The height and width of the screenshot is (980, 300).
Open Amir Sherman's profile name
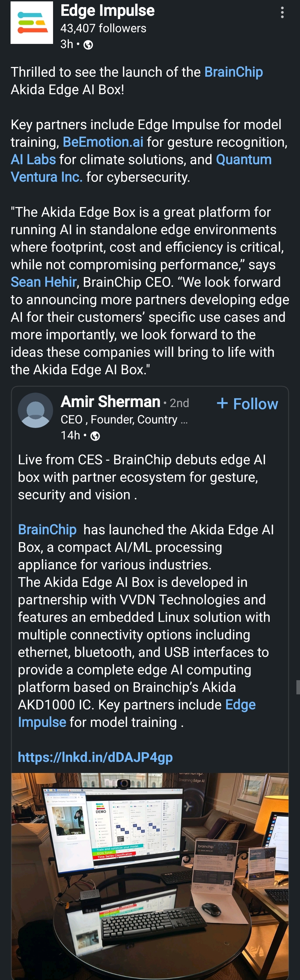pos(110,402)
